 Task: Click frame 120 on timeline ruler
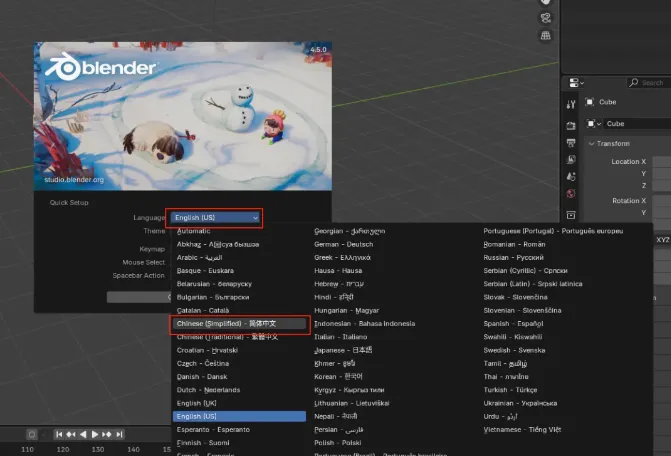(63, 449)
